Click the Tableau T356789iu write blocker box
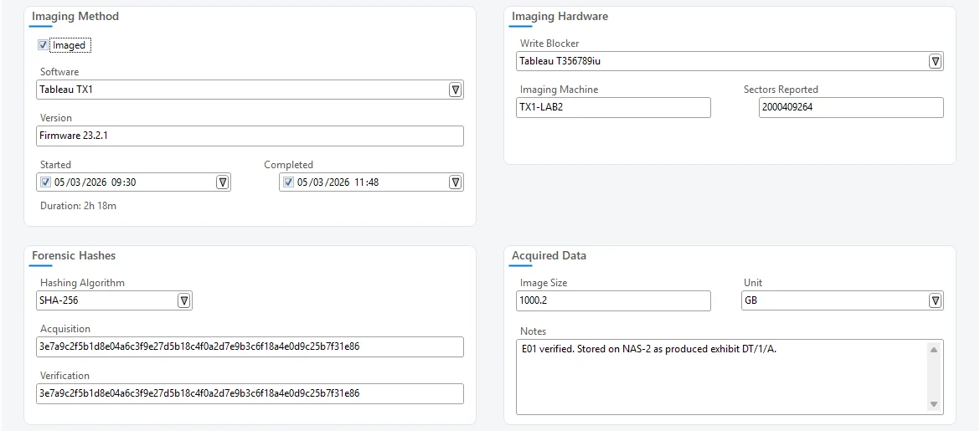The height and width of the screenshot is (431, 980). point(730,61)
